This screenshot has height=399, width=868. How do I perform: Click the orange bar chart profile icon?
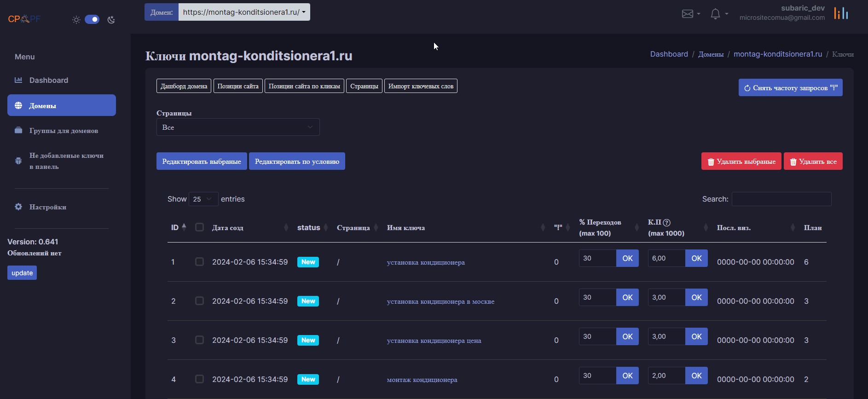coord(841,13)
